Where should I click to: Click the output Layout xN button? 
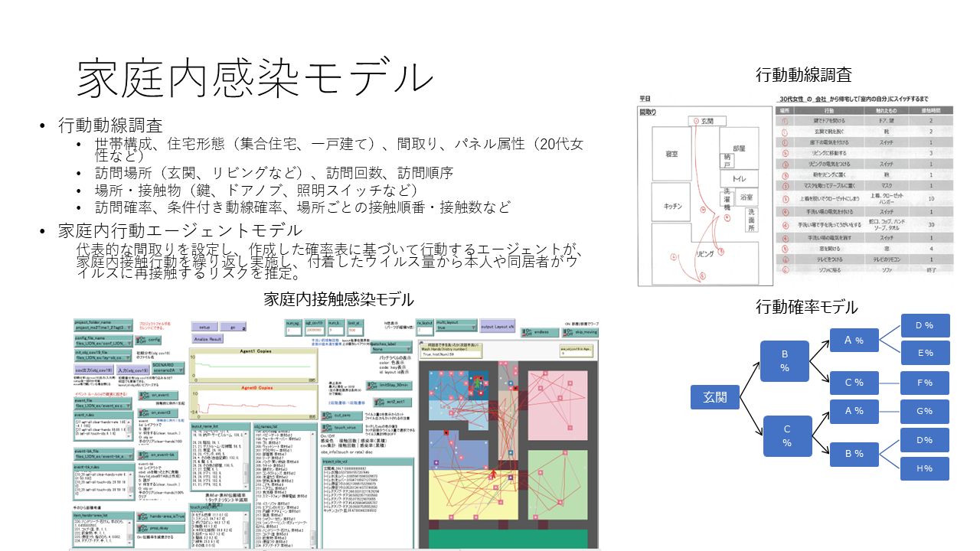pos(498,327)
